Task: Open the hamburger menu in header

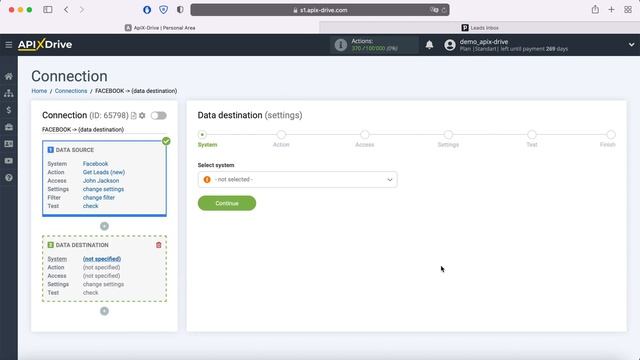Action: coord(9,44)
